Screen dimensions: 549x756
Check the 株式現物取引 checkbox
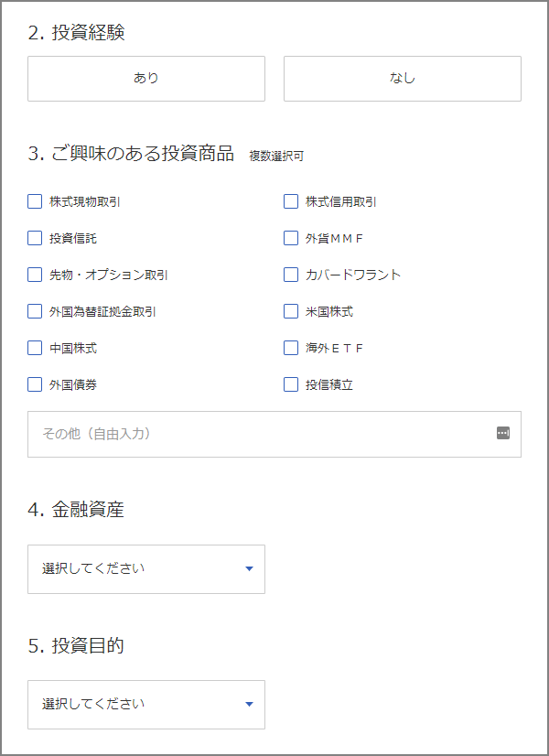pos(35,201)
